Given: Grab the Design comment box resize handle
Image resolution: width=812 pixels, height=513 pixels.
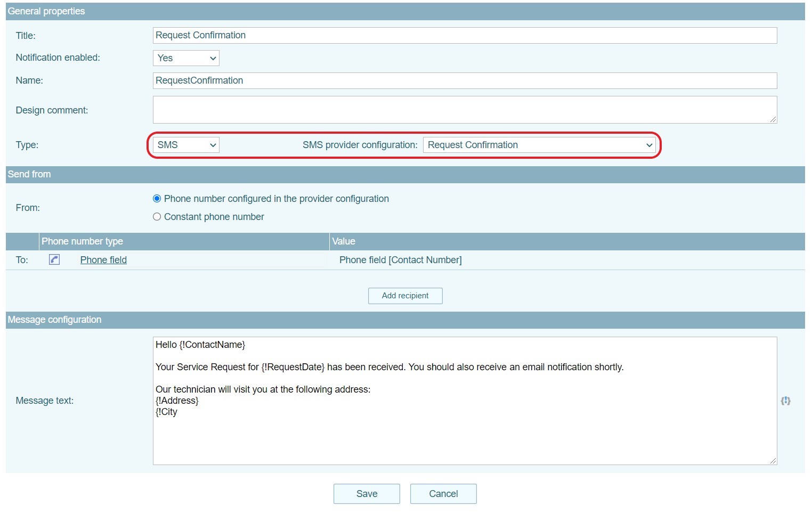Looking at the screenshot, I should 773,119.
